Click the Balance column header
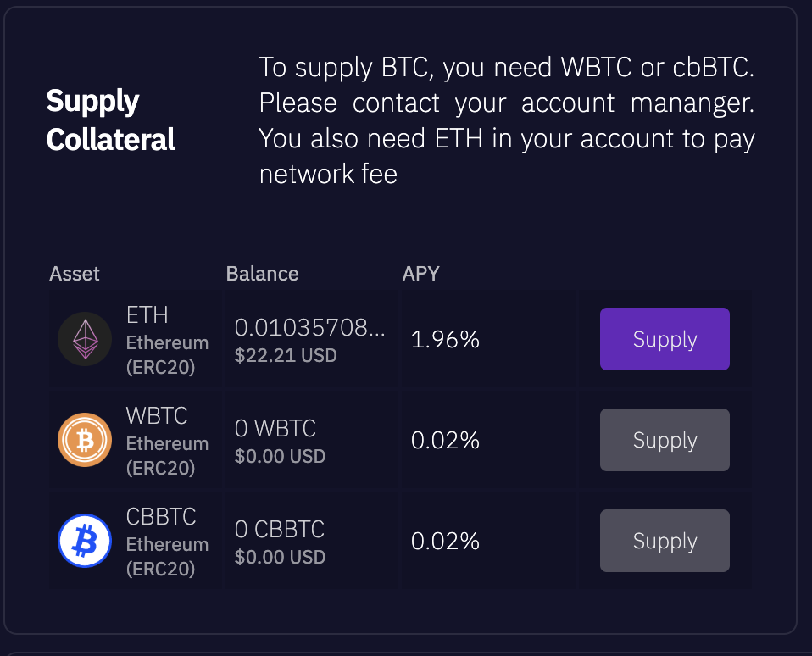The height and width of the screenshot is (656, 812). tap(263, 274)
